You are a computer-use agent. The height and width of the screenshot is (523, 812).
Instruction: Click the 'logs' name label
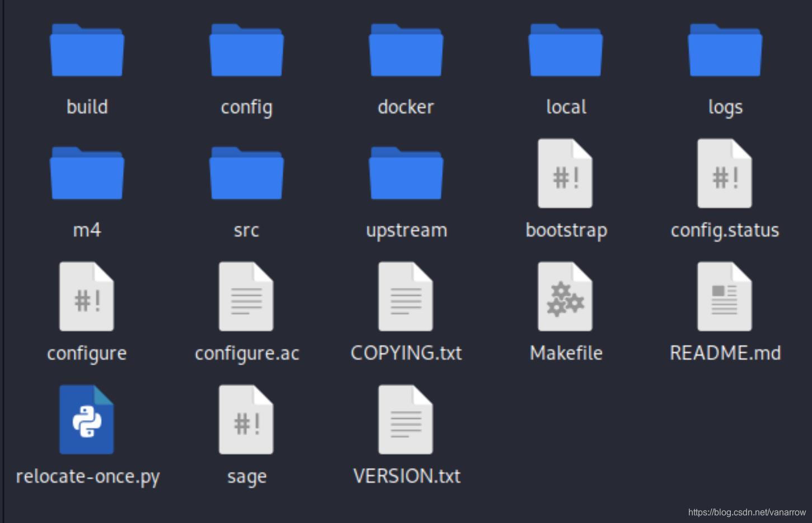(x=726, y=107)
